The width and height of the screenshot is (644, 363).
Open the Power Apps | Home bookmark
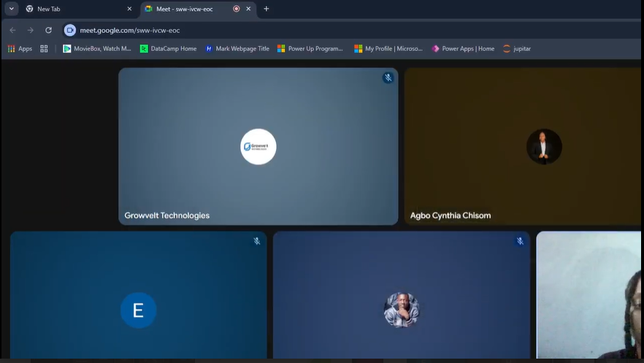[463, 49]
